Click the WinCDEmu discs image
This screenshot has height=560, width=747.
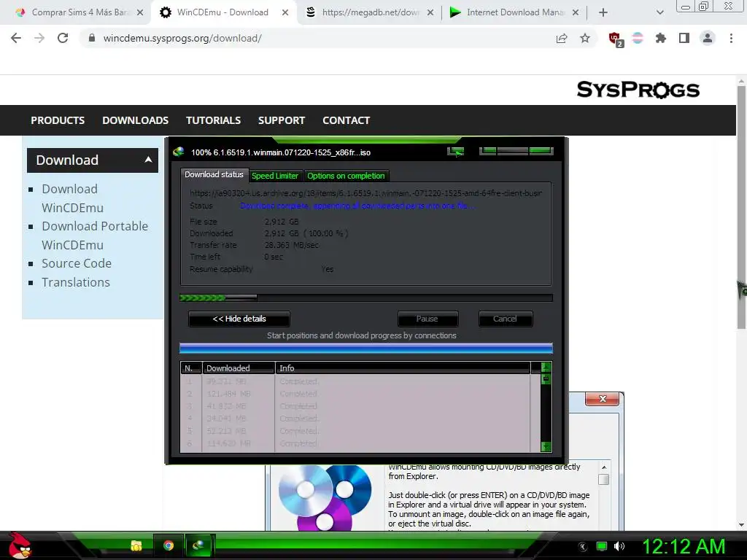coord(325,497)
